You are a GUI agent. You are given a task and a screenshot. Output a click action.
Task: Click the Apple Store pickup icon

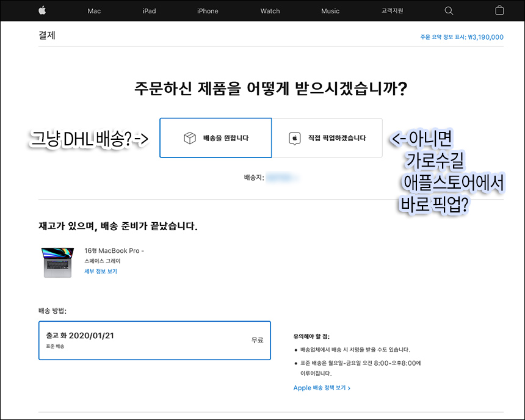click(x=295, y=138)
